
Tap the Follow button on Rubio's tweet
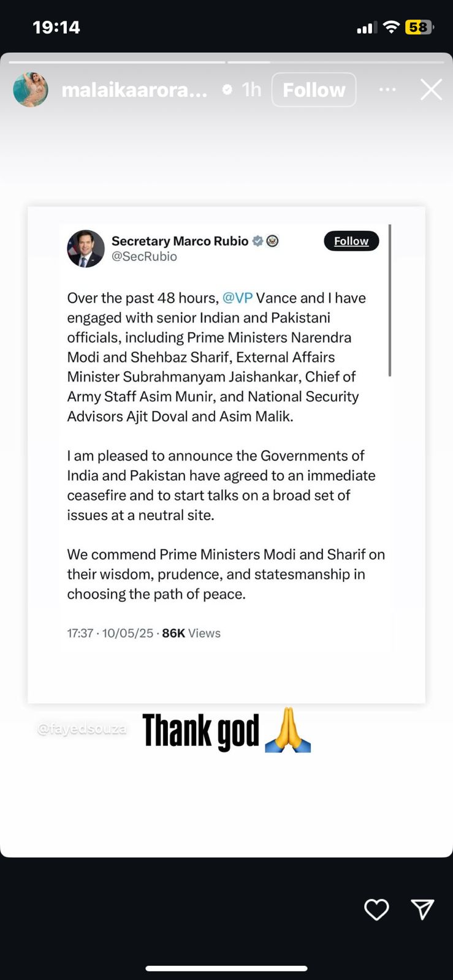click(351, 241)
